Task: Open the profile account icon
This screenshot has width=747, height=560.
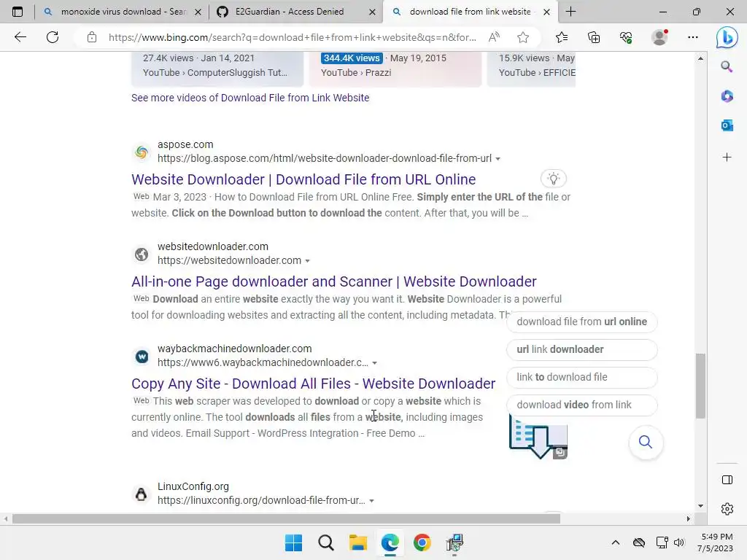Action: (659, 37)
